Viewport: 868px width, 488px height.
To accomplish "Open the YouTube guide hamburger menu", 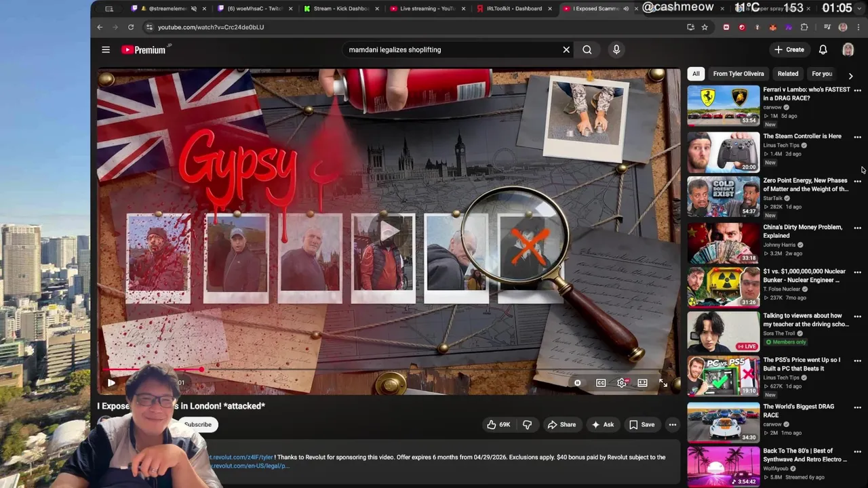I will tap(106, 49).
